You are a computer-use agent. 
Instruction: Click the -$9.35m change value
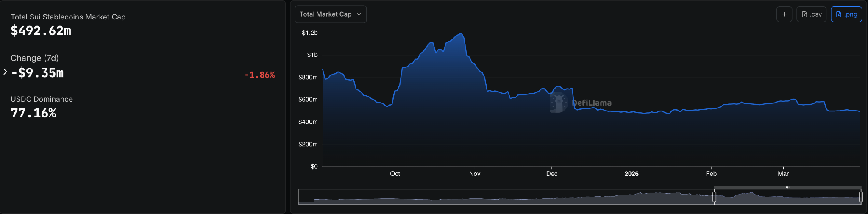click(37, 73)
